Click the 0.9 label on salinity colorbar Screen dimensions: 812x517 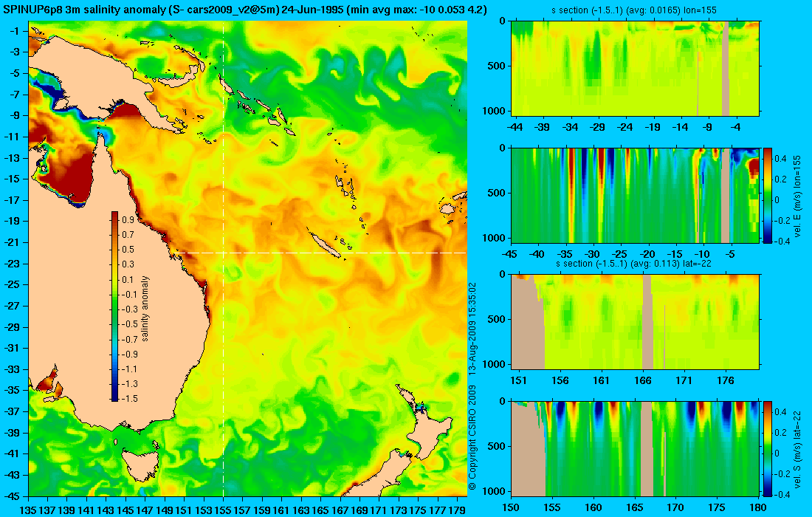click(x=128, y=219)
